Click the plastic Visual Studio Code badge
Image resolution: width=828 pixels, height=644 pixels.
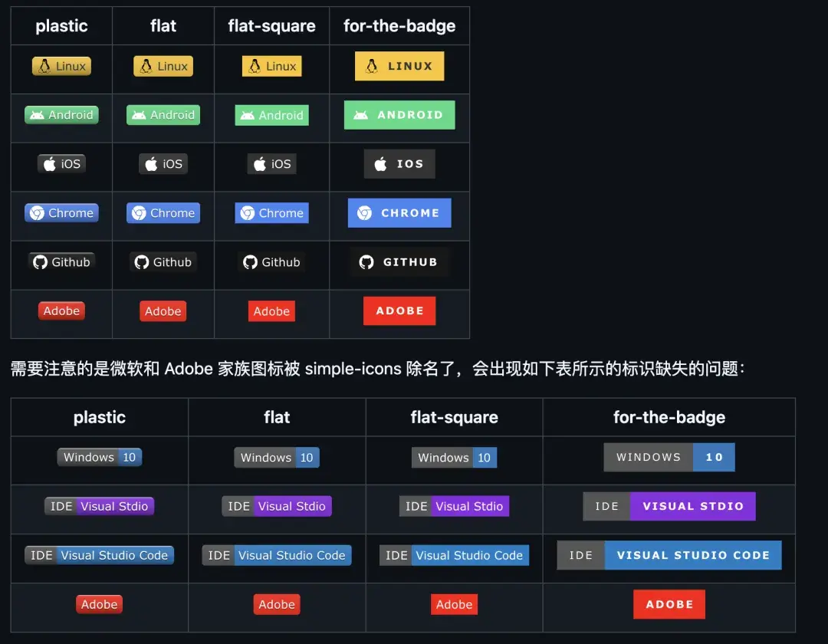coord(99,555)
